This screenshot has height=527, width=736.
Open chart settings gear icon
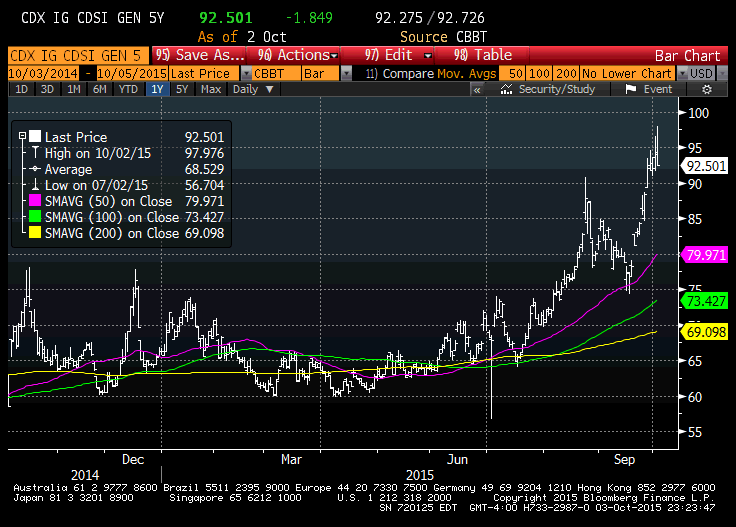(x=707, y=89)
